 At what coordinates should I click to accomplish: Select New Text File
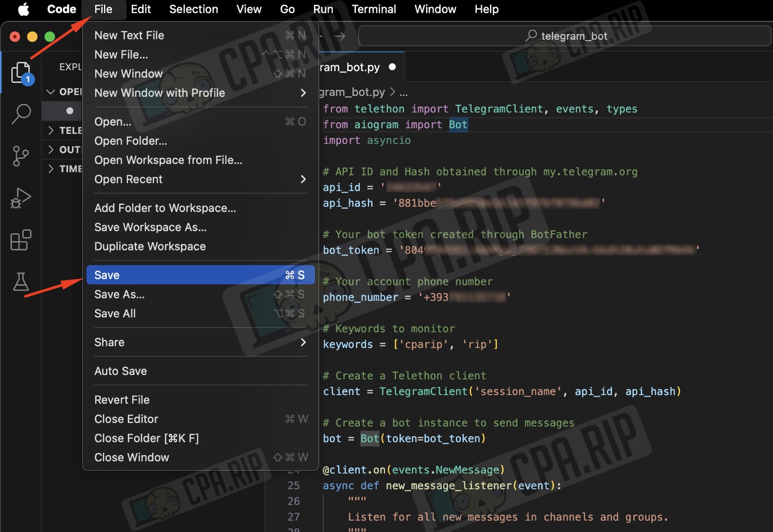(200, 35)
